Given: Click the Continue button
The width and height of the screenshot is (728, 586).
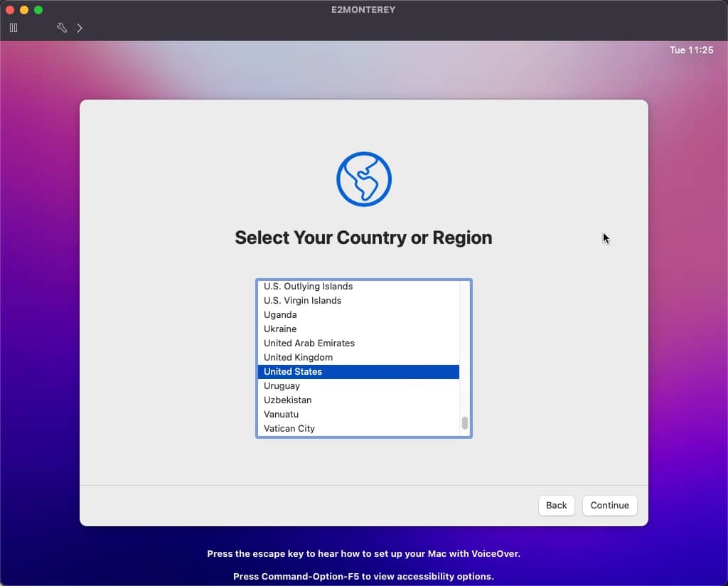Looking at the screenshot, I should (609, 505).
